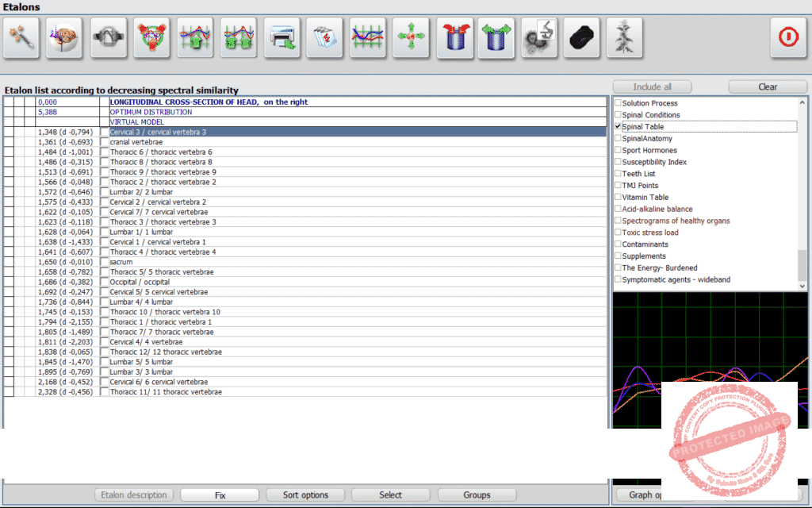Open Sort options
Viewport: 812px width, 508px height.
tap(305, 495)
